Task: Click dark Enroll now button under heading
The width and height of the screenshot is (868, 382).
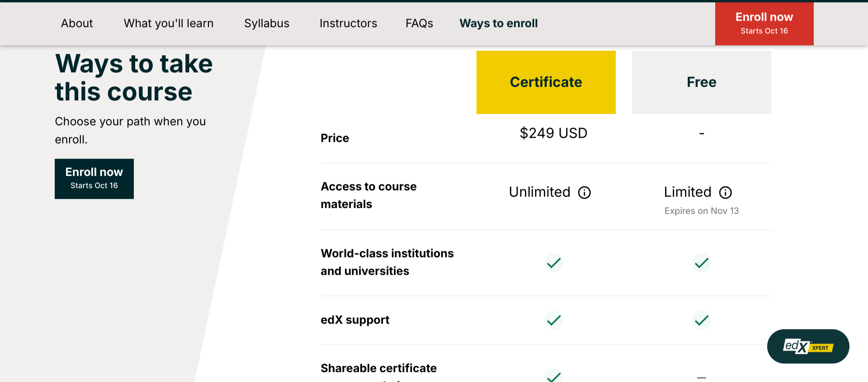Action: click(94, 179)
